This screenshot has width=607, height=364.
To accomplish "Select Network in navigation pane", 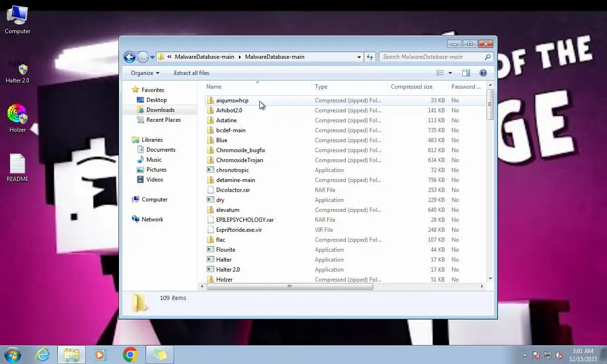I will click(152, 219).
